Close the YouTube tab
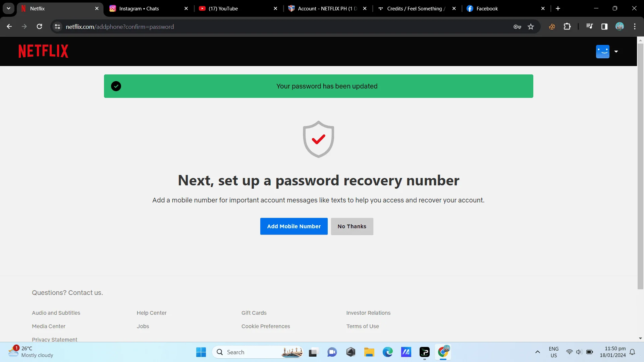 275,8
